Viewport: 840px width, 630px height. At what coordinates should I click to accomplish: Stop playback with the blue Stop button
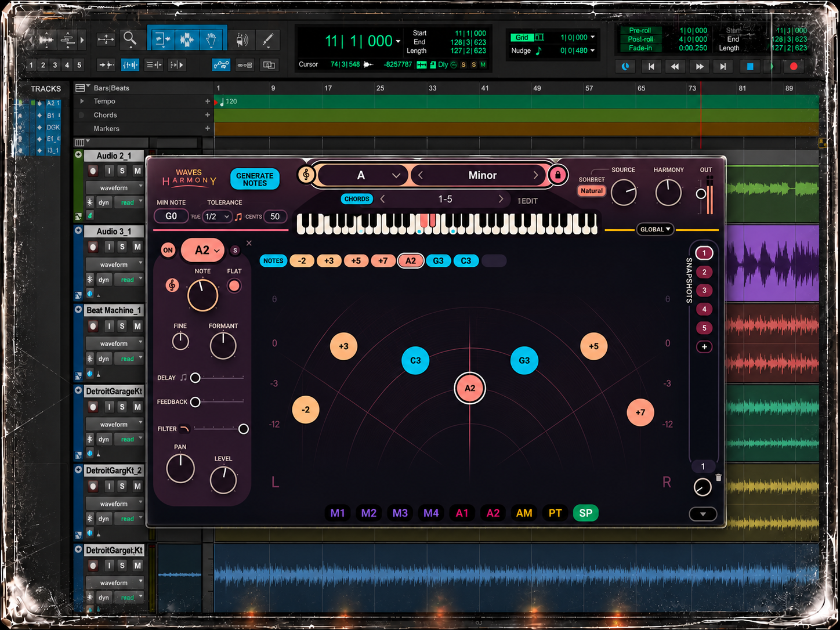pyautogui.click(x=750, y=67)
